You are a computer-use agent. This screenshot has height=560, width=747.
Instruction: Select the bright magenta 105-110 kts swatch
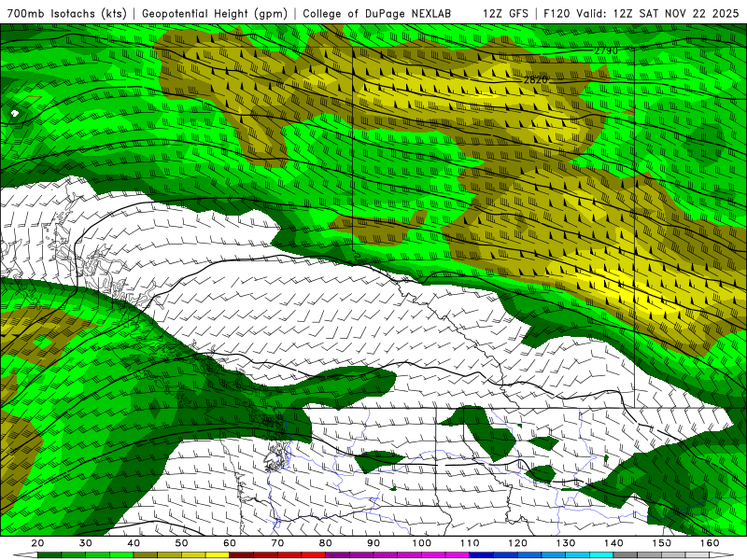click(x=458, y=554)
